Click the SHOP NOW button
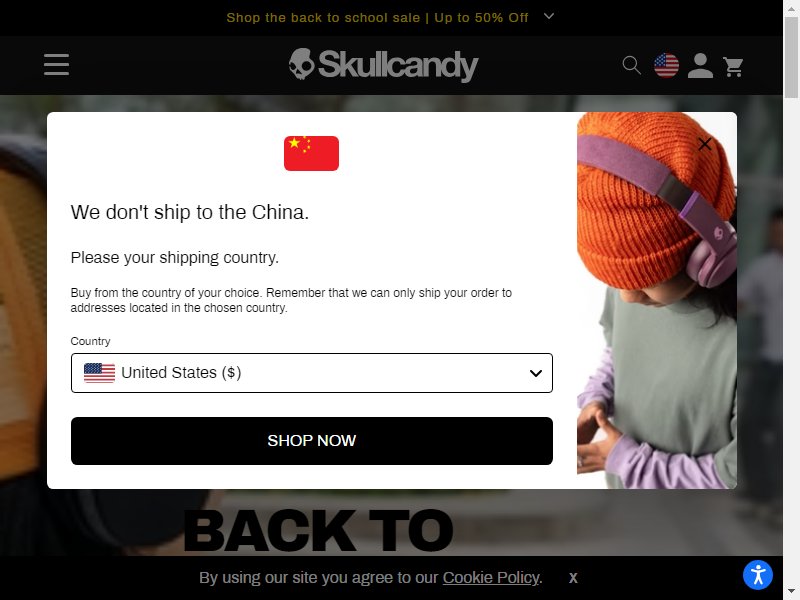The width and height of the screenshot is (800, 600). (x=312, y=441)
